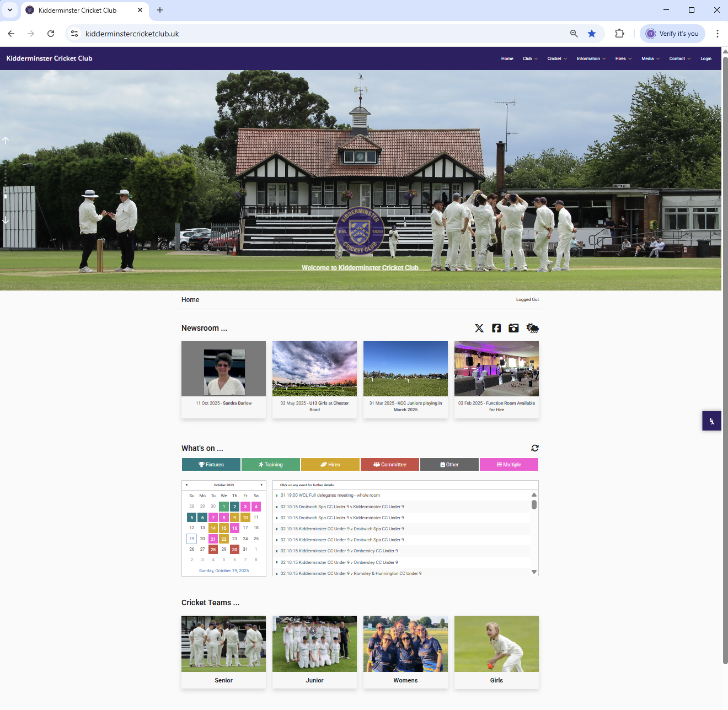Open the accessibility panel on the right edge
The image size is (728, 710).
point(711,421)
